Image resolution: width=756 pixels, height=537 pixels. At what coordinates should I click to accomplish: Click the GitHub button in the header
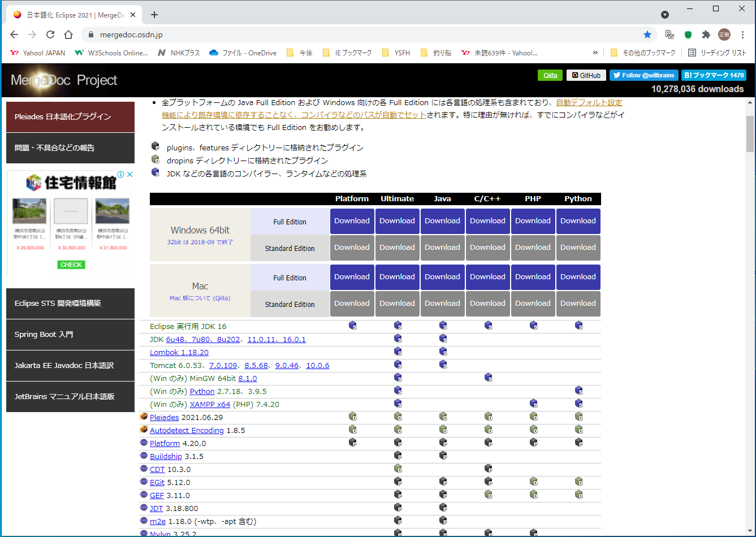click(x=586, y=75)
